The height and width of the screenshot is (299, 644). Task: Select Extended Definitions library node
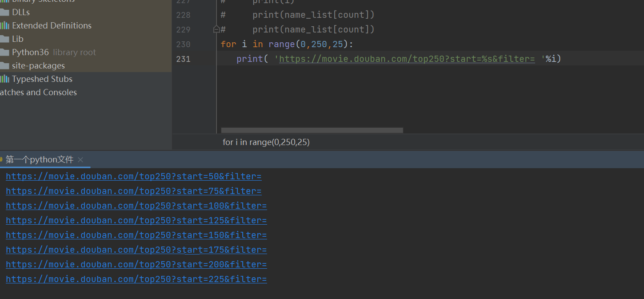click(52, 25)
